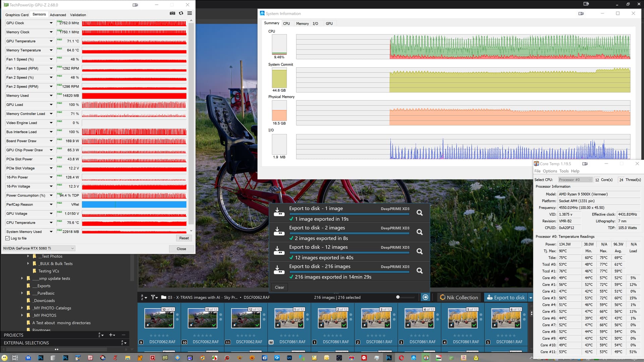The width and height of the screenshot is (644, 362).
Task: Click the GPU-Z refresh icon
Action: 181,13
